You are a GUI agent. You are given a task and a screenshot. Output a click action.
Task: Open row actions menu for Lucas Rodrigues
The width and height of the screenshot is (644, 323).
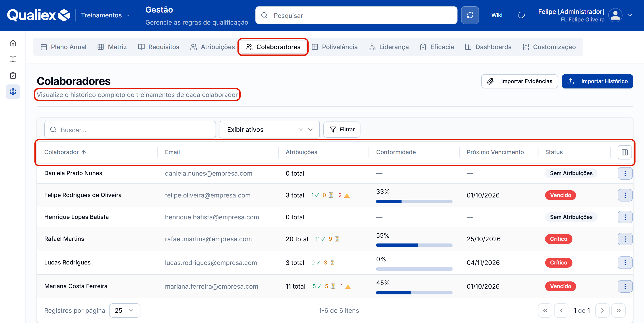[625, 262]
